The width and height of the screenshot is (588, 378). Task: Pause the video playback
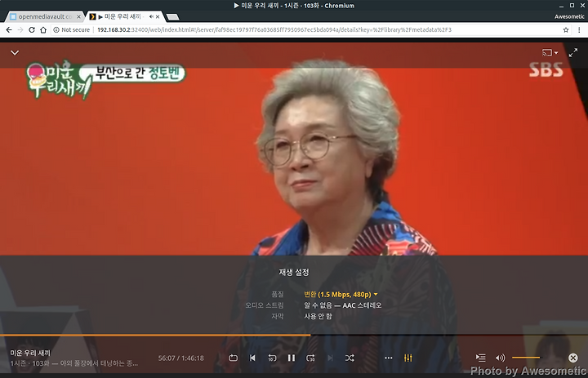pyautogui.click(x=292, y=358)
